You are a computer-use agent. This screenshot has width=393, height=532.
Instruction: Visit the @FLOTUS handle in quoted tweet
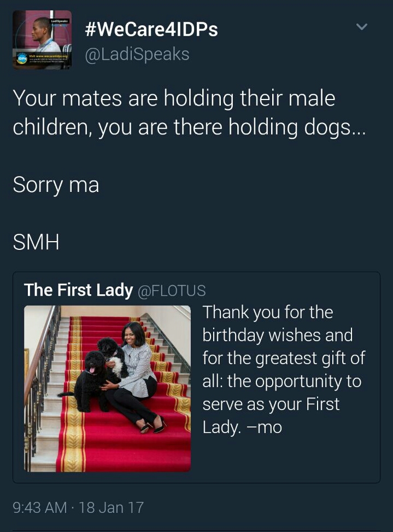coord(172,291)
